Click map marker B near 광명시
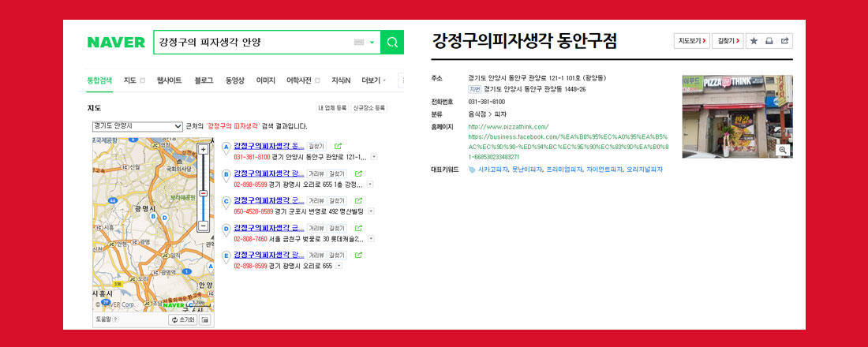The image size is (868, 347). (153, 217)
